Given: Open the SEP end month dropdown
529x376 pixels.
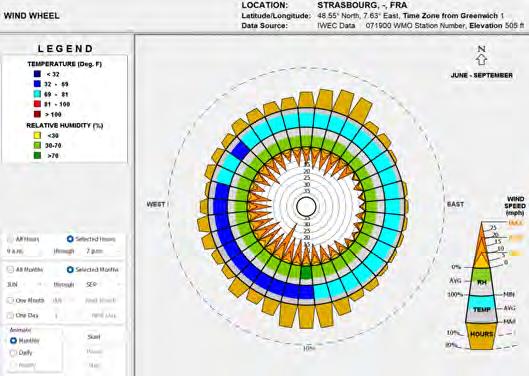Looking at the screenshot, I should click(103, 285).
